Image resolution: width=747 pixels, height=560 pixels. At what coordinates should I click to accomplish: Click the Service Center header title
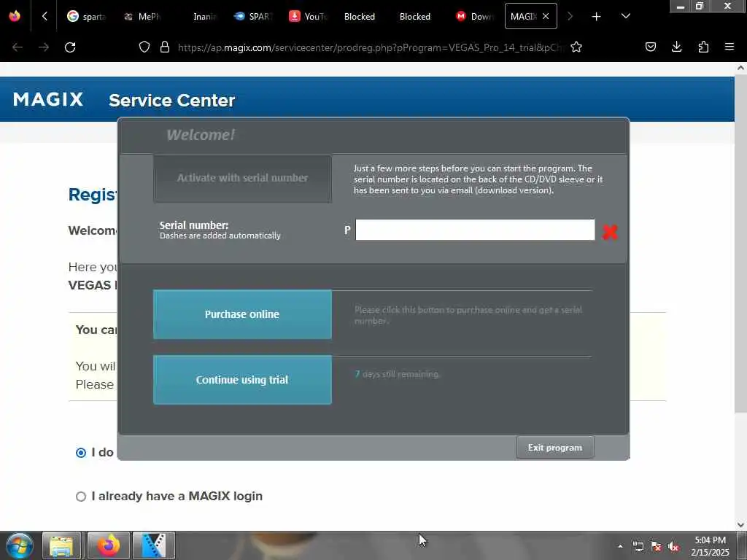[171, 100]
